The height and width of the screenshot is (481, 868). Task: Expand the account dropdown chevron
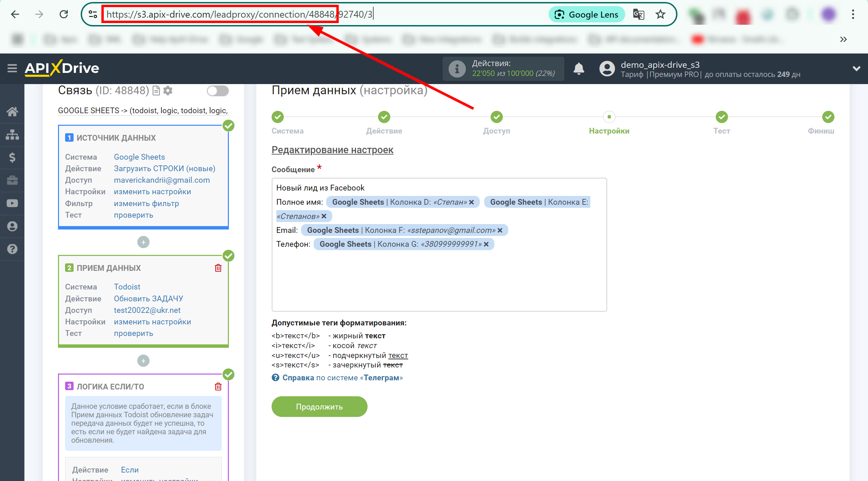(x=856, y=69)
